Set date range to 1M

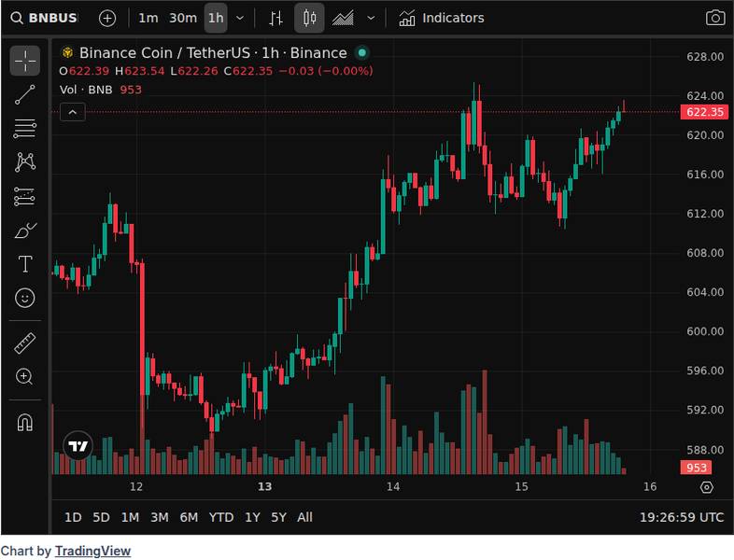(x=130, y=517)
